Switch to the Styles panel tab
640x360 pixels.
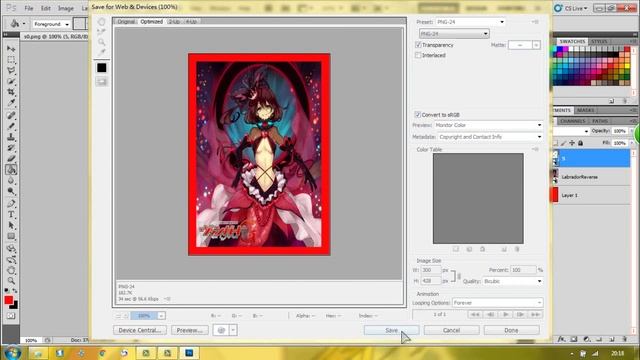[x=599, y=42]
